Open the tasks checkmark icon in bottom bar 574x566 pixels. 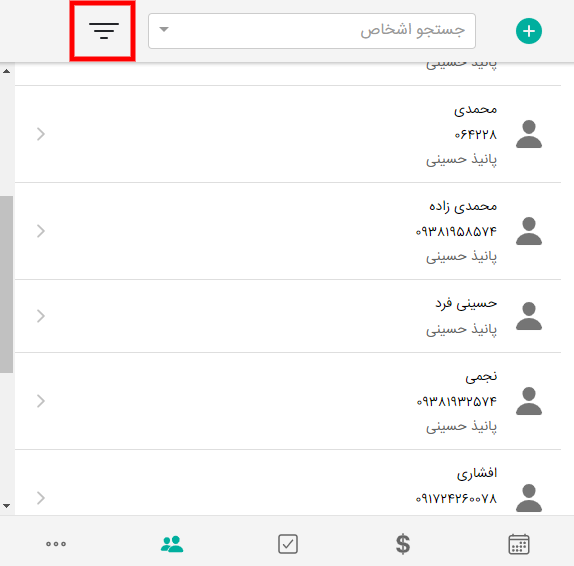[288, 544]
